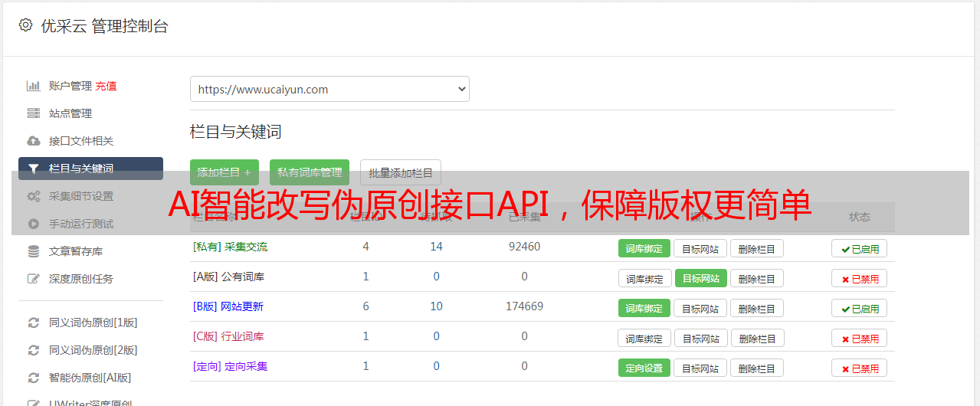Toggle 已启用 status for 网站更新 row
Image resolution: width=980 pixels, height=406 pixels.
859,308
